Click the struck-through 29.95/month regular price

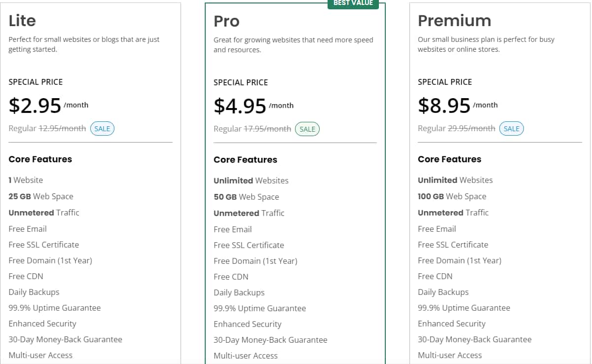(471, 128)
